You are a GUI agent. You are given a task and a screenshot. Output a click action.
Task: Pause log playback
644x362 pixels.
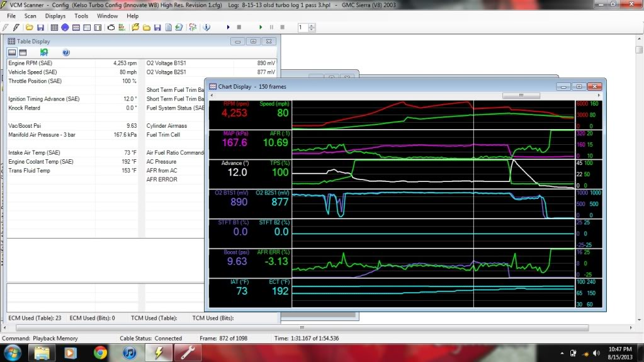271,28
